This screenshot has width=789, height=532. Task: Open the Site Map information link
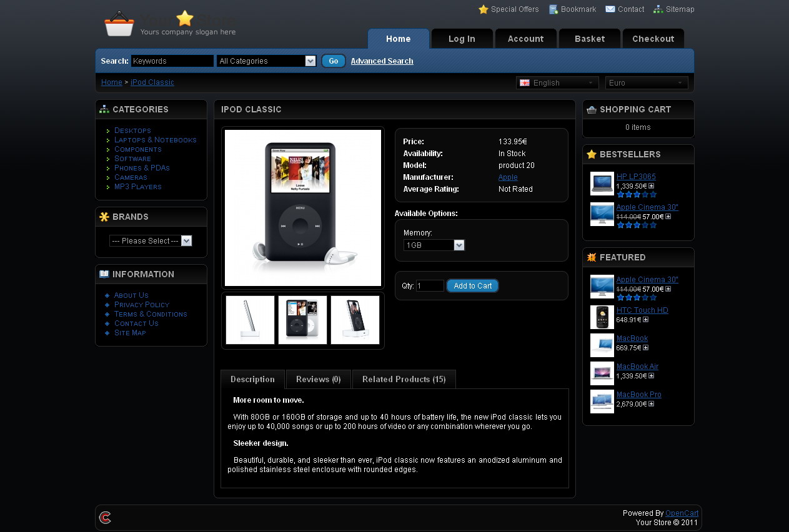point(130,333)
